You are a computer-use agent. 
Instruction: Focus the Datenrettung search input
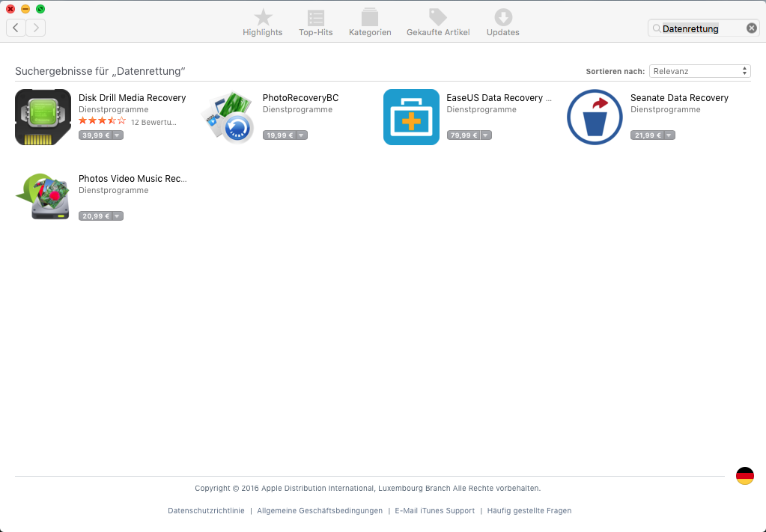703,28
